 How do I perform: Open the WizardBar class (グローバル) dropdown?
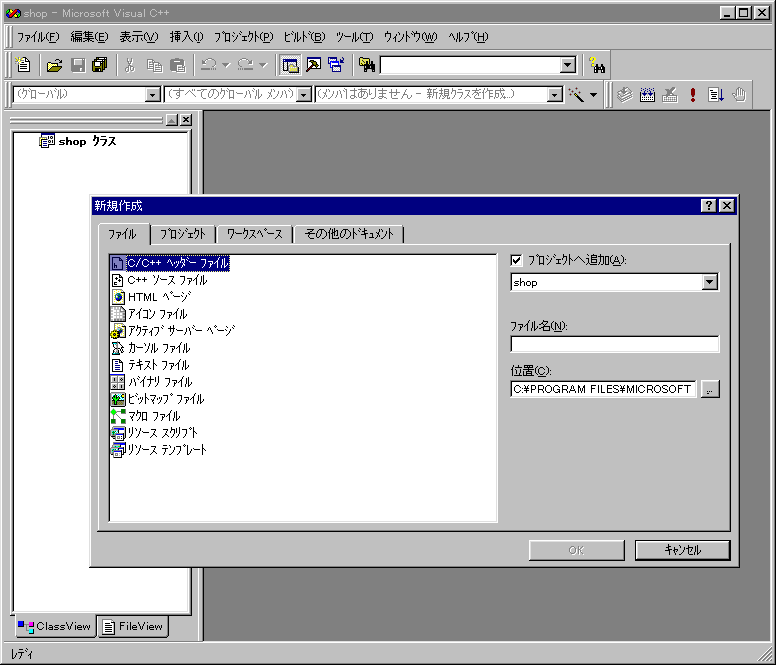(x=153, y=94)
